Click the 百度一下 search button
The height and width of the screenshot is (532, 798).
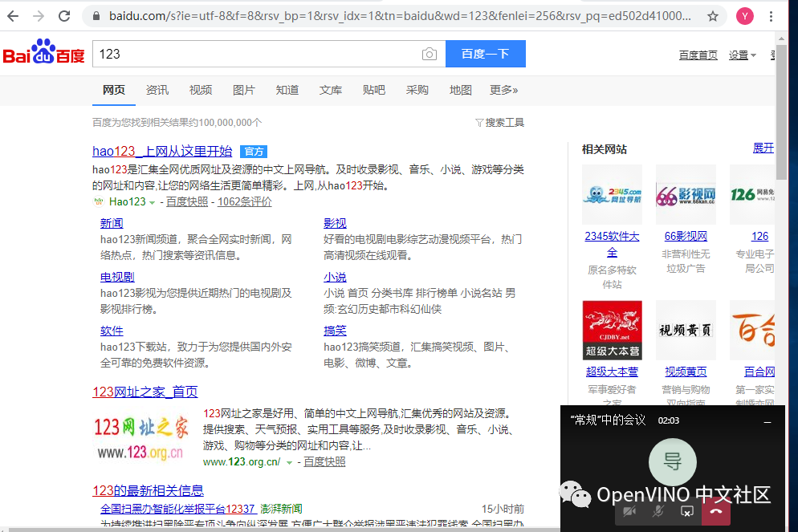click(486, 54)
